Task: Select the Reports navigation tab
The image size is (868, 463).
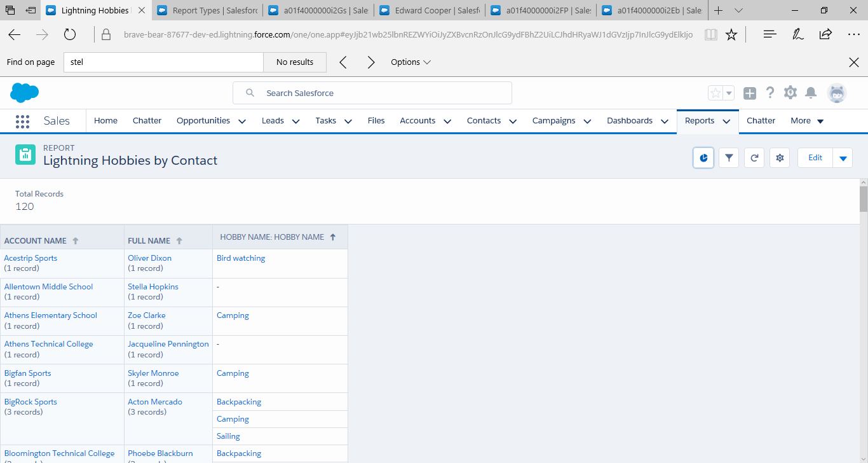Action: tap(700, 121)
